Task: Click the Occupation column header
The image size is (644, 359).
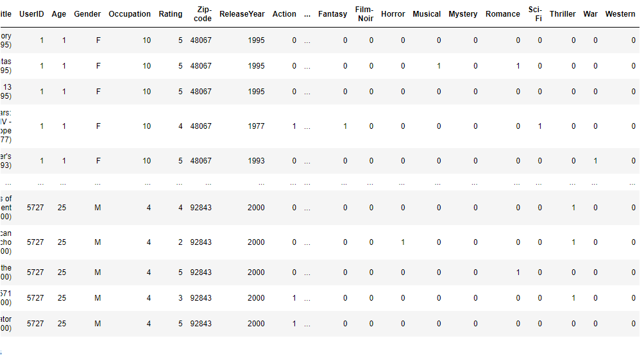Action: coord(130,14)
